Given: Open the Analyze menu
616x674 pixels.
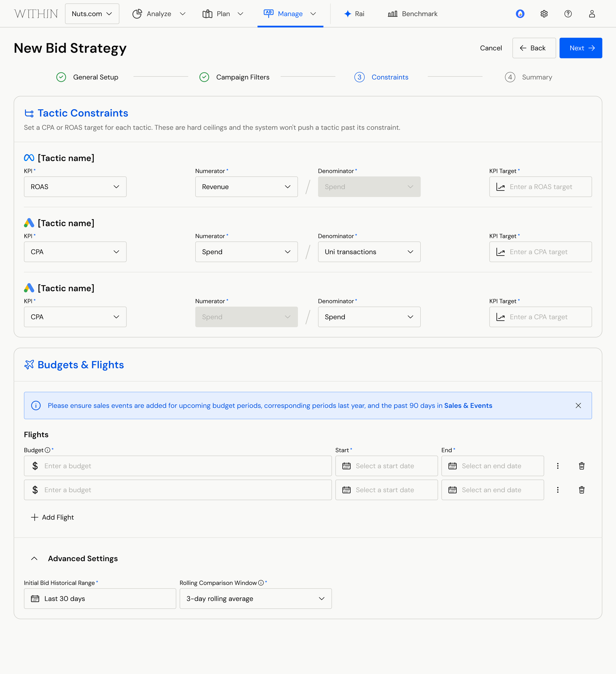Looking at the screenshot, I should tap(159, 14).
